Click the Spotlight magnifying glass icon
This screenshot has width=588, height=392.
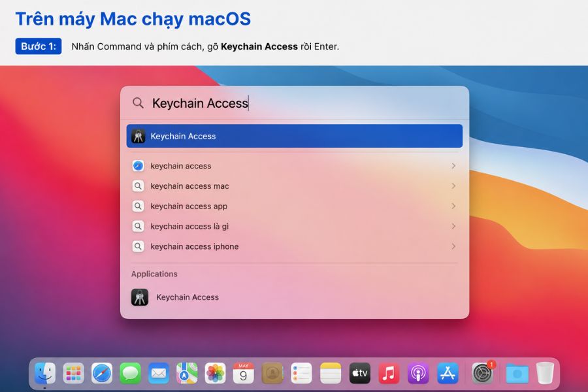(138, 103)
